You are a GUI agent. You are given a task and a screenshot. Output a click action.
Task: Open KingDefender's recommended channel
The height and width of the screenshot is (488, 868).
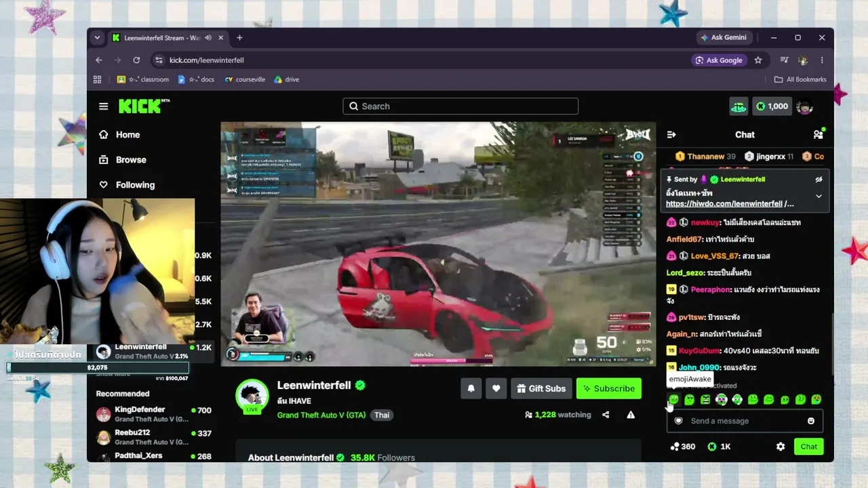[153, 414]
